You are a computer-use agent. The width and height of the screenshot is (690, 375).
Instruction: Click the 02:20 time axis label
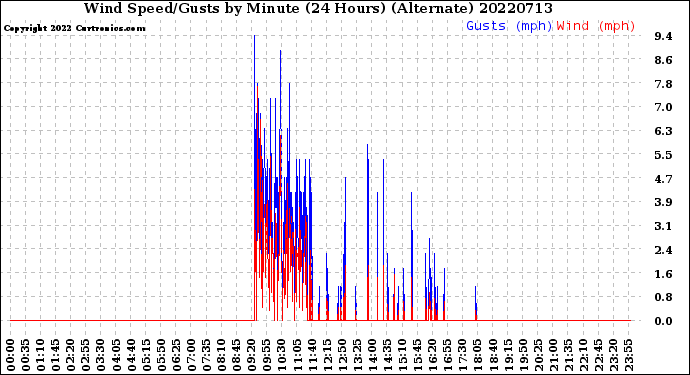(x=71, y=355)
